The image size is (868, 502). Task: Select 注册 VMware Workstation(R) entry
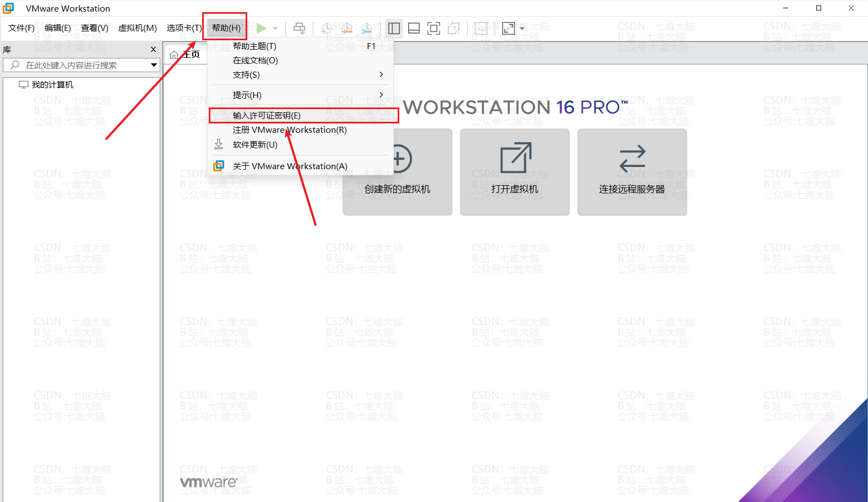(x=300, y=130)
